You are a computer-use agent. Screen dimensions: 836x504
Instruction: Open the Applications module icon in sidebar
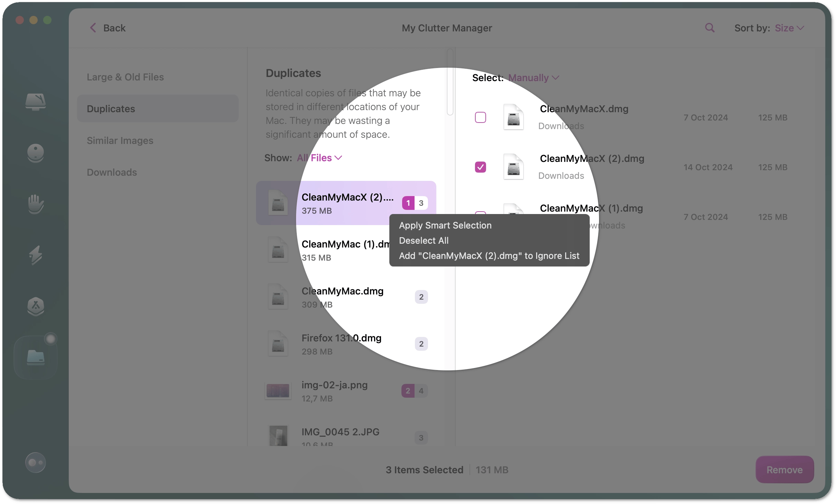tap(36, 306)
